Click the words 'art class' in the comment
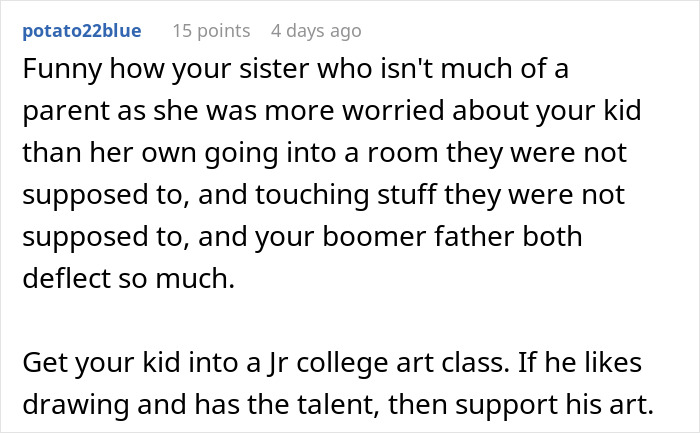The height and width of the screenshot is (433, 700). [451, 362]
